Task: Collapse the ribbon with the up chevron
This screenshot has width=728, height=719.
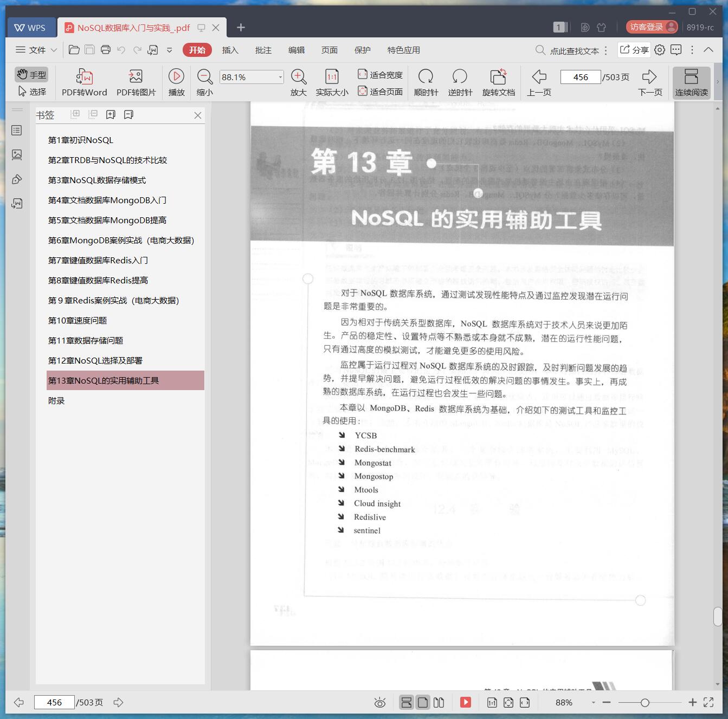Action: tap(708, 49)
